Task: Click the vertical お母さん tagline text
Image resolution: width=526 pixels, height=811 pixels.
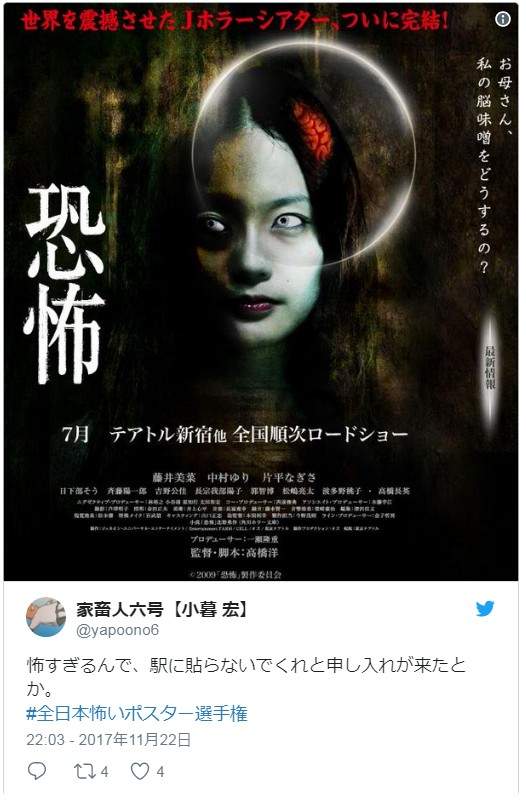Action: [493, 166]
